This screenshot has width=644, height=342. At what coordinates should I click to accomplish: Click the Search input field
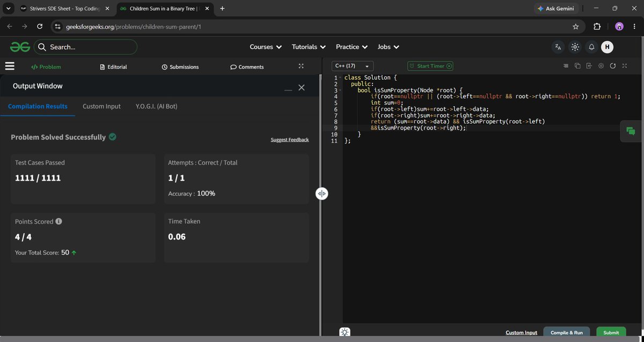tap(86, 47)
